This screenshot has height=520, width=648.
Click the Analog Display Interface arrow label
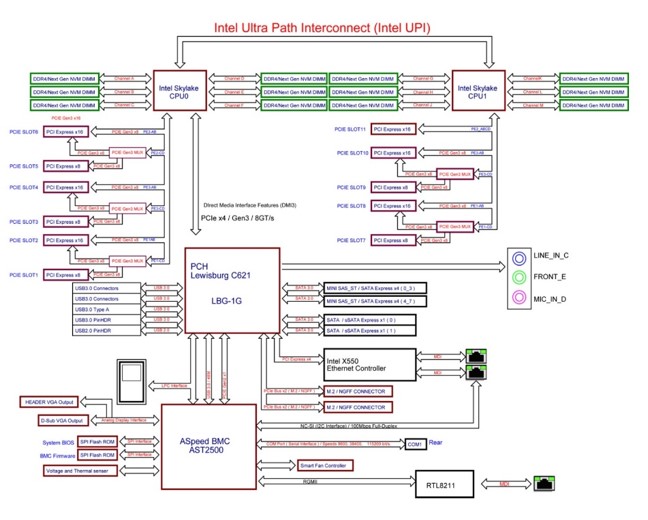pyautogui.click(x=124, y=420)
